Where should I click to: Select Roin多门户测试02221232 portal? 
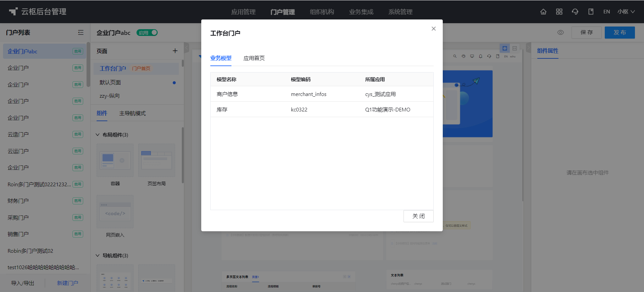(x=45, y=184)
